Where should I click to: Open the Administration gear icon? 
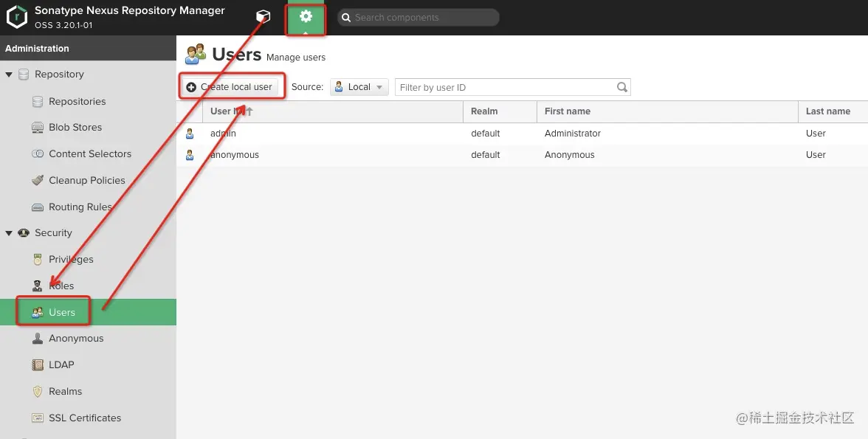coord(306,17)
